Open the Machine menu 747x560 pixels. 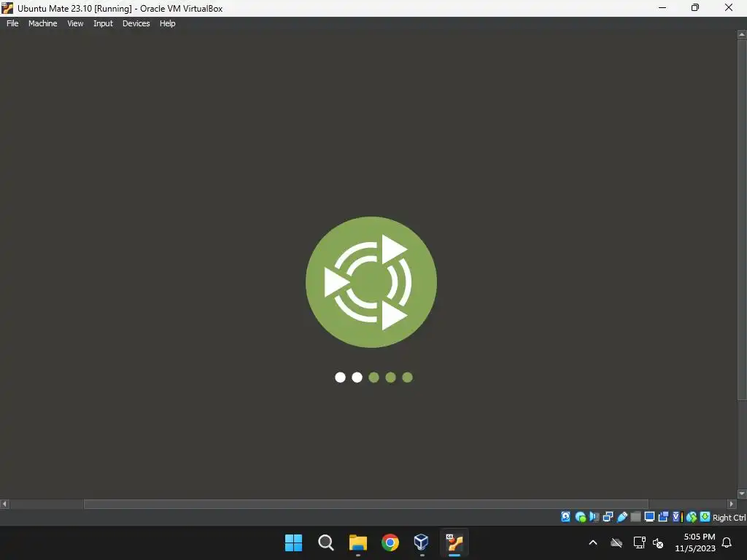43,23
